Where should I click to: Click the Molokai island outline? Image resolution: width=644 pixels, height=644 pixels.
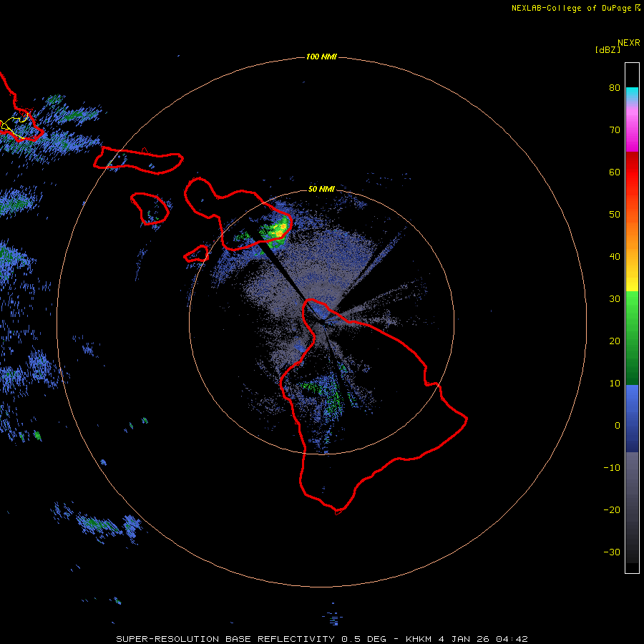click(138, 160)
